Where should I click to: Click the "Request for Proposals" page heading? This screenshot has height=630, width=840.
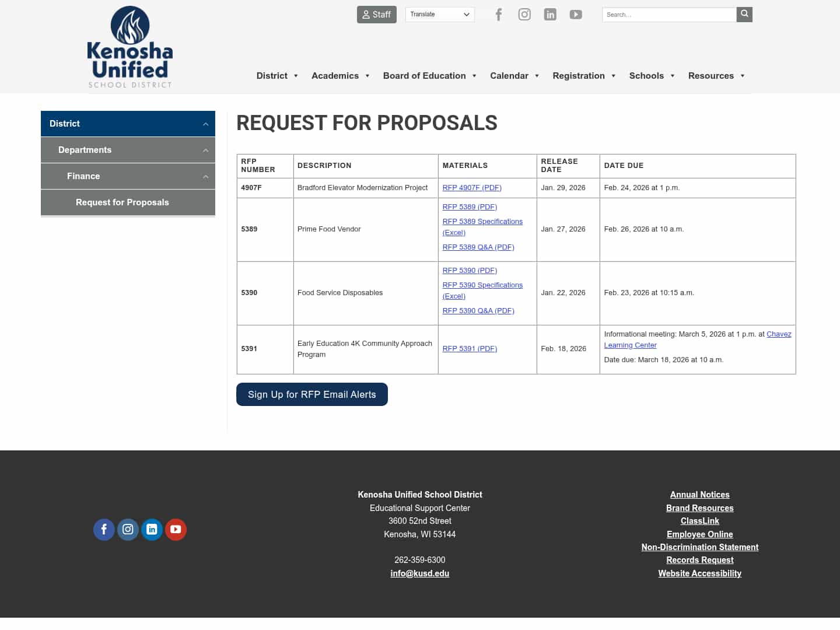click(367, 123)
